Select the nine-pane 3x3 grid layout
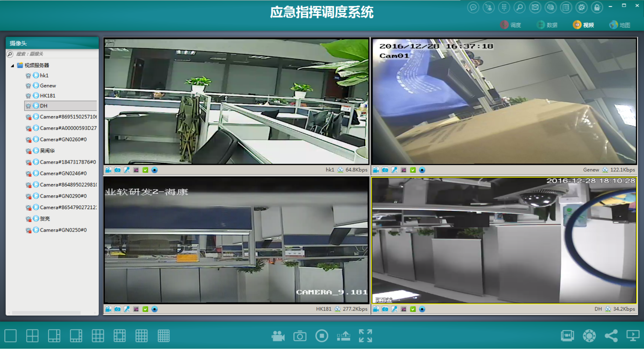The height and width of the screenshot is (349, 644). (x=98, y=336)
